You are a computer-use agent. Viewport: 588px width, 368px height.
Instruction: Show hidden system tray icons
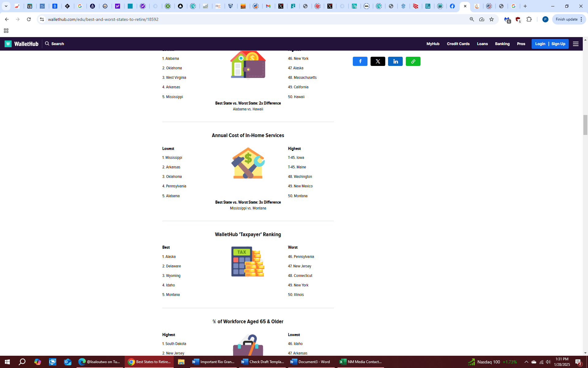click(526, 362)
